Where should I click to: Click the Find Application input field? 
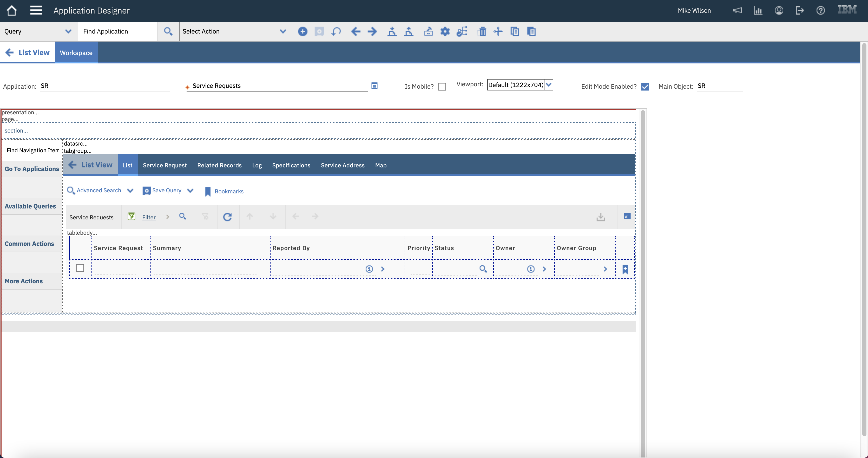pyautogui.click(x=117, y=31)
